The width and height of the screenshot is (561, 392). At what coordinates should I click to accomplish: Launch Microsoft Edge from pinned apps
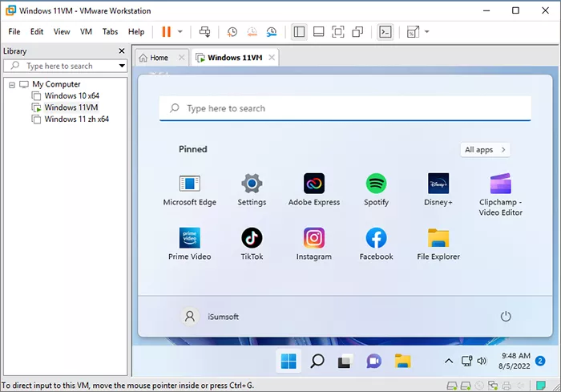190,190
